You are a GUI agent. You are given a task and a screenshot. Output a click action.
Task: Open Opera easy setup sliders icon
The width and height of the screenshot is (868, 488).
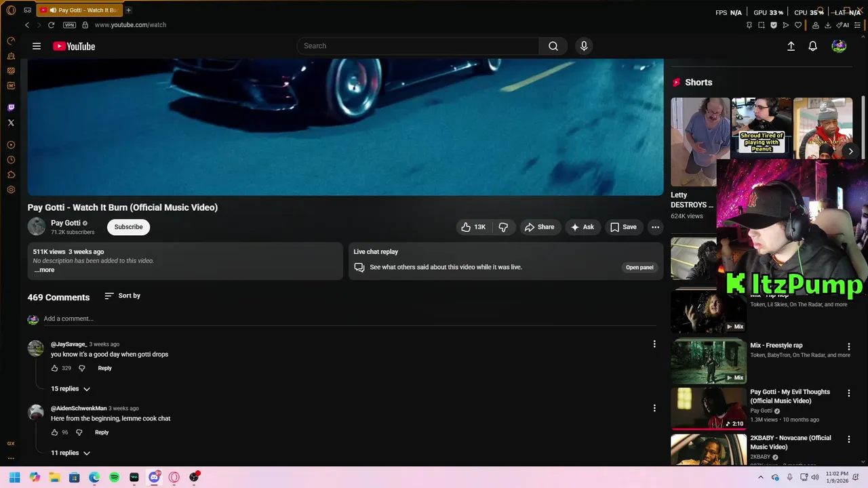pyautogui.click(x=859, y=25)
